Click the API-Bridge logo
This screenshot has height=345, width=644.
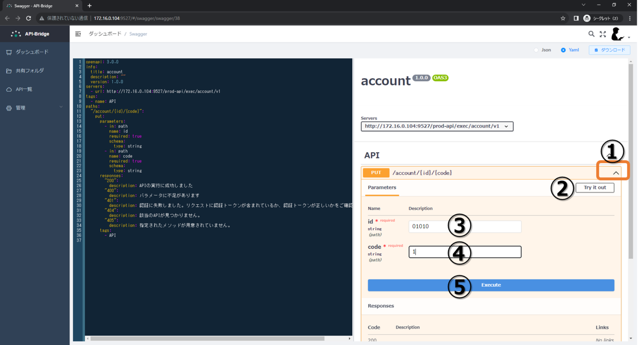[29, 34]
